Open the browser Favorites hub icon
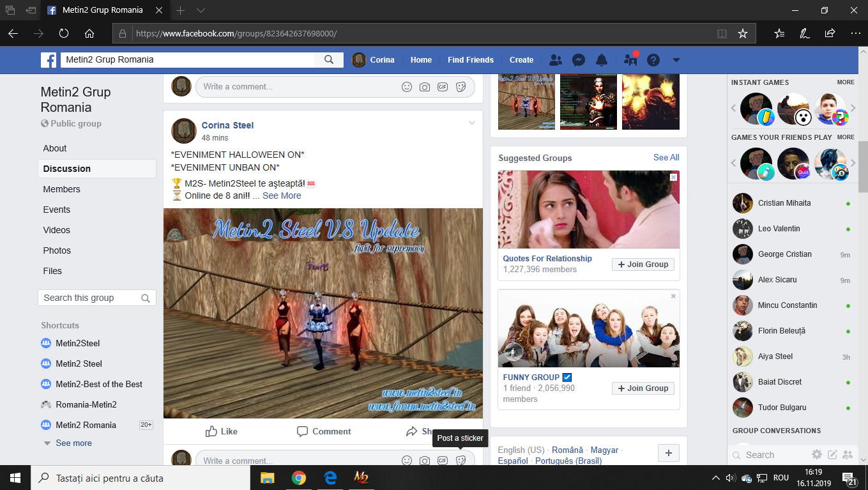Viewport: 868px width, 490px height. [779, 33]
